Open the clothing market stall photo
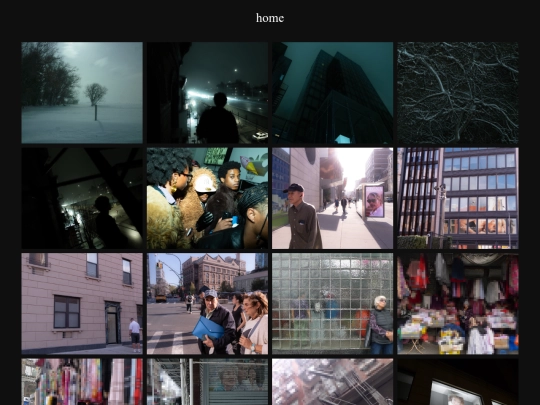The width and height of the screenshot is (540, 405). [x=458, y=304]
